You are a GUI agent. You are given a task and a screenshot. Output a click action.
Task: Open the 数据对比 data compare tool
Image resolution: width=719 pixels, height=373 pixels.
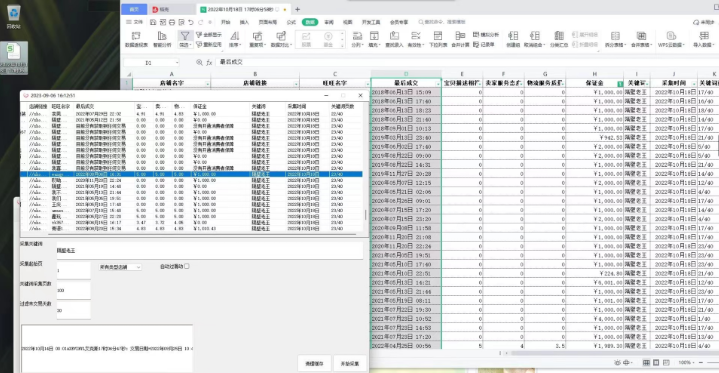pyautogui.click(x=281, y=39)
